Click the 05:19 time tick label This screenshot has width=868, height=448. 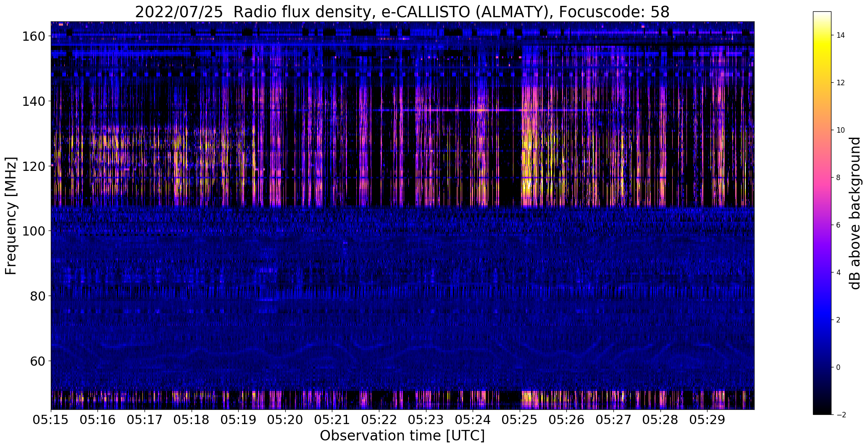tap(239, 420)
